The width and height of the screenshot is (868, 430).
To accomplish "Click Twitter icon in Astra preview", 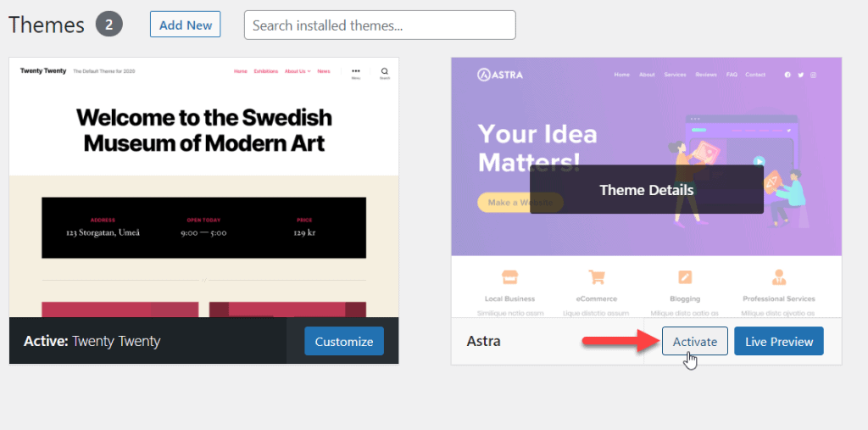I will tap(800, 75).
